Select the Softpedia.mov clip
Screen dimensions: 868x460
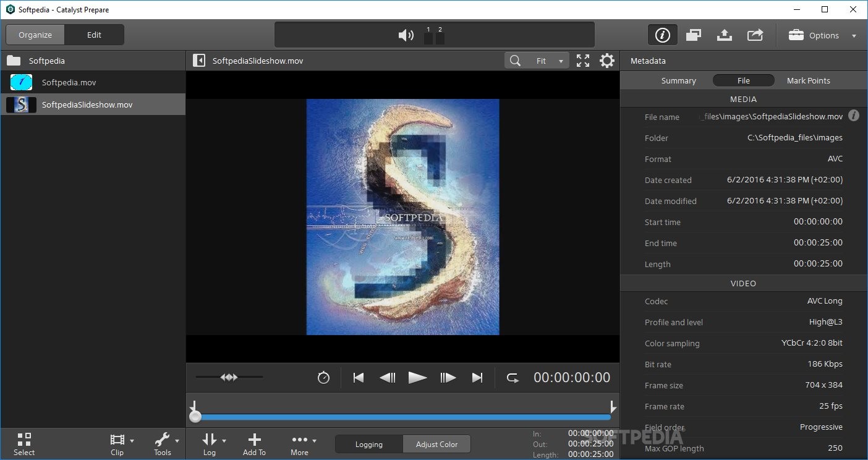click(93, 82)
